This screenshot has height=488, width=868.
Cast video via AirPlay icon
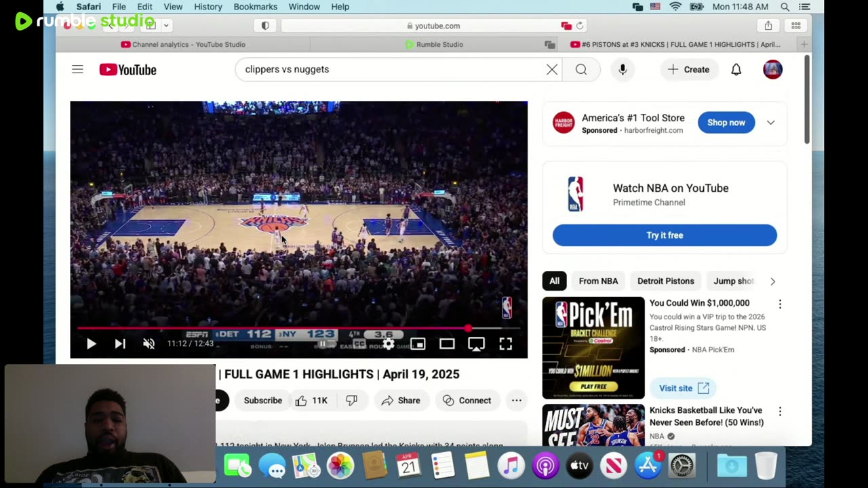476,344
